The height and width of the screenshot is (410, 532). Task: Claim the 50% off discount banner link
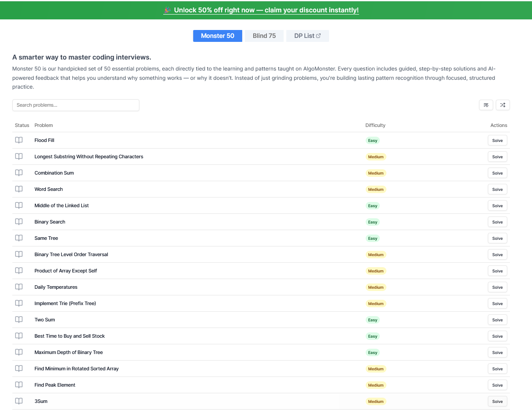point(261,10)
